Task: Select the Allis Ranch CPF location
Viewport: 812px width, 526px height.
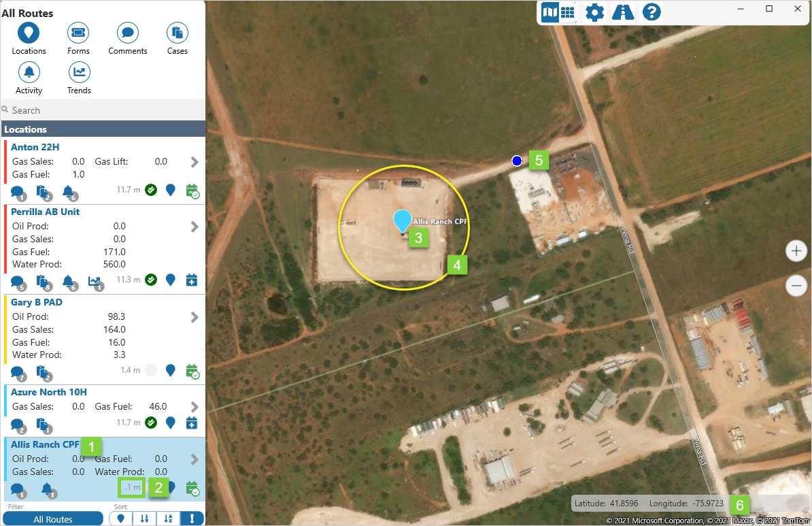Action: point(45,444)
